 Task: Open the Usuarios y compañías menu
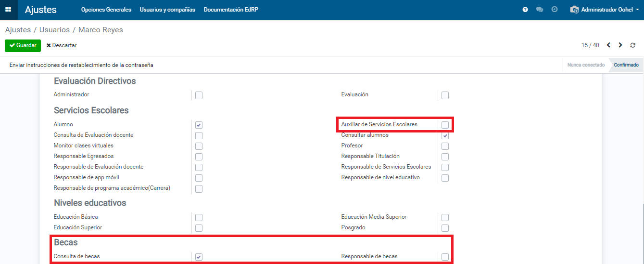tap(167, 10)
